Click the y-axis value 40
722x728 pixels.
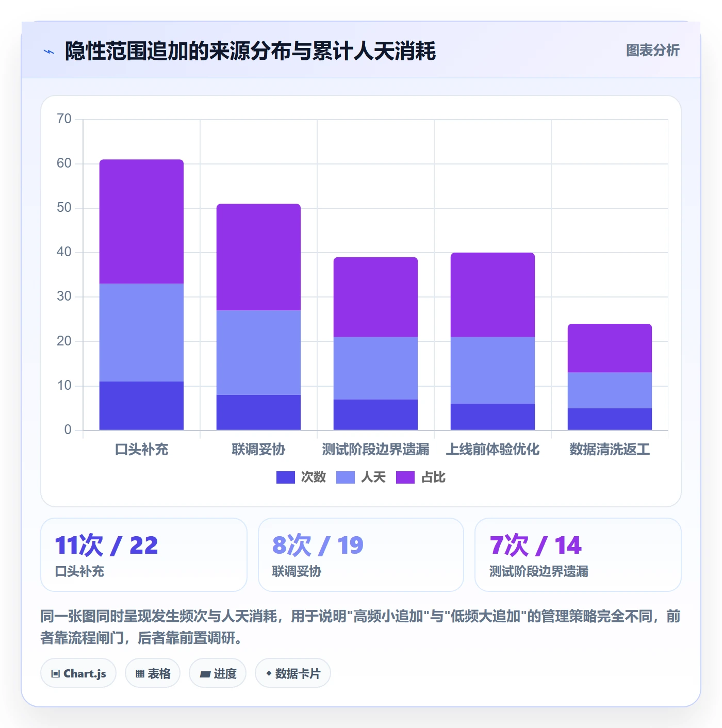64,252
